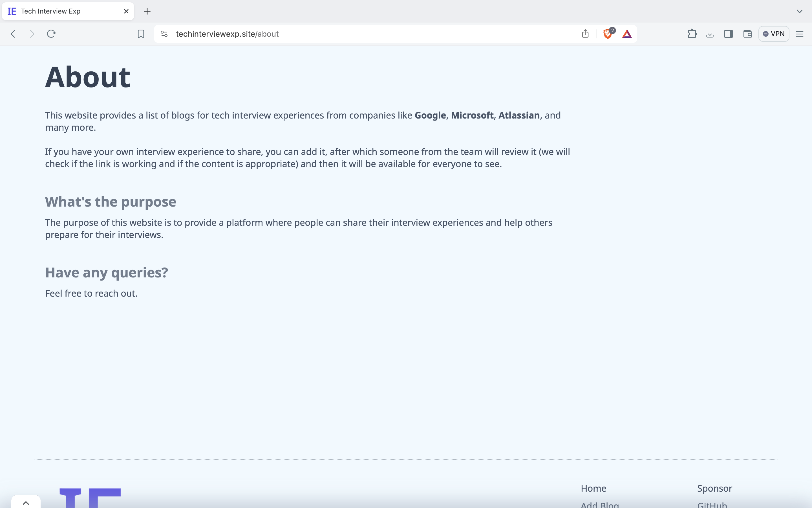812x508 pixels.
Task: Open the browser hamburger menu
Action: coord(800,34)
